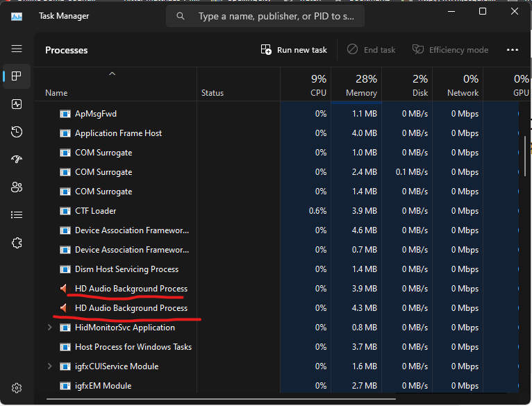Open the Details sidebar icon

(x=17, y=214)
